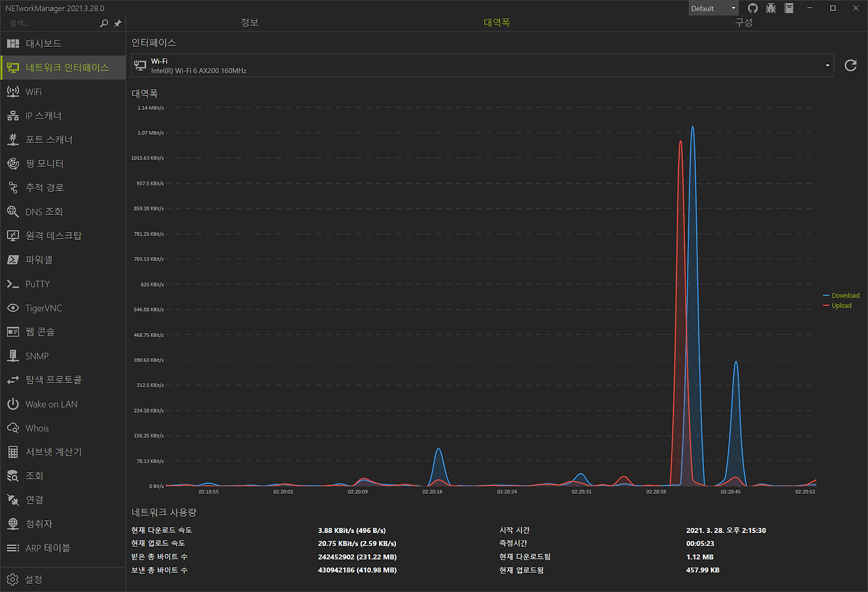Open the Whois icon

(x=13, y=428)
